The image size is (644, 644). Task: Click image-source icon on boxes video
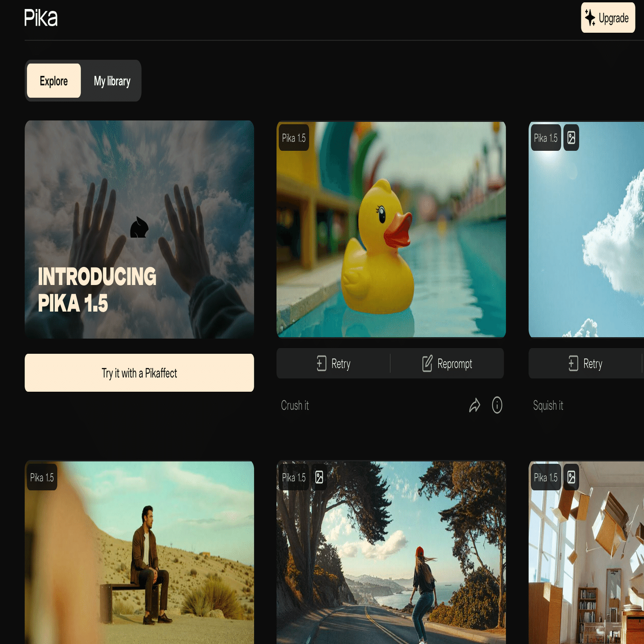pos(571,478)
